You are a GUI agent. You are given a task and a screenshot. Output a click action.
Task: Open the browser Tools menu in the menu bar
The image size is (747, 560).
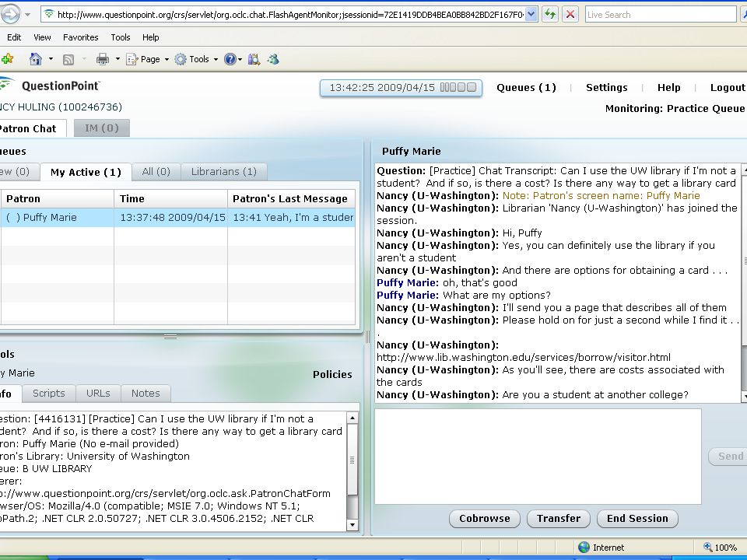tap(121, 37)
